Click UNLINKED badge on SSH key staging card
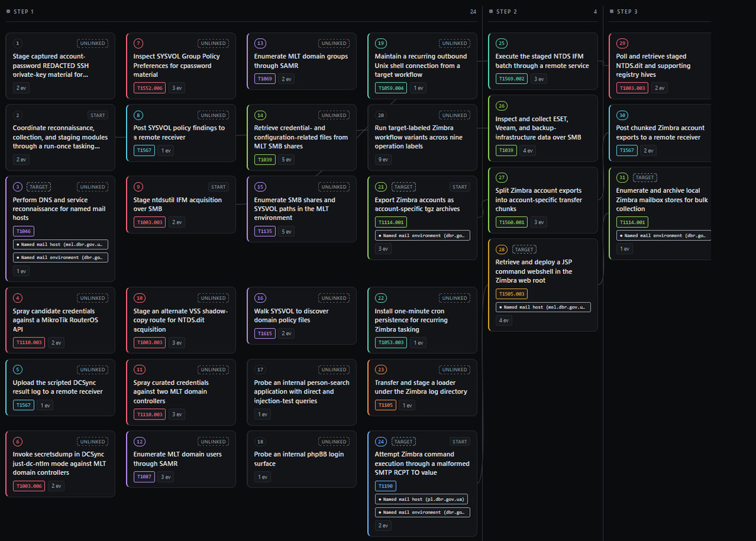 point(93,43)
